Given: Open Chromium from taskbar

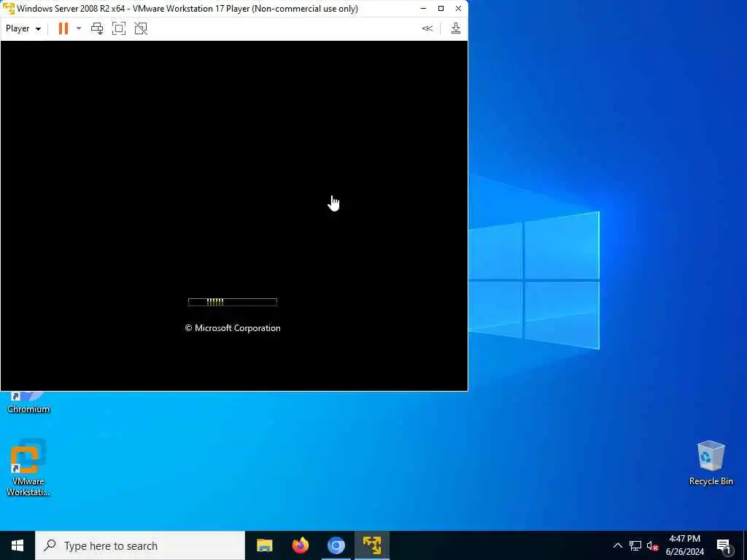Looking at the screenshot, I should tap(336, 545).
